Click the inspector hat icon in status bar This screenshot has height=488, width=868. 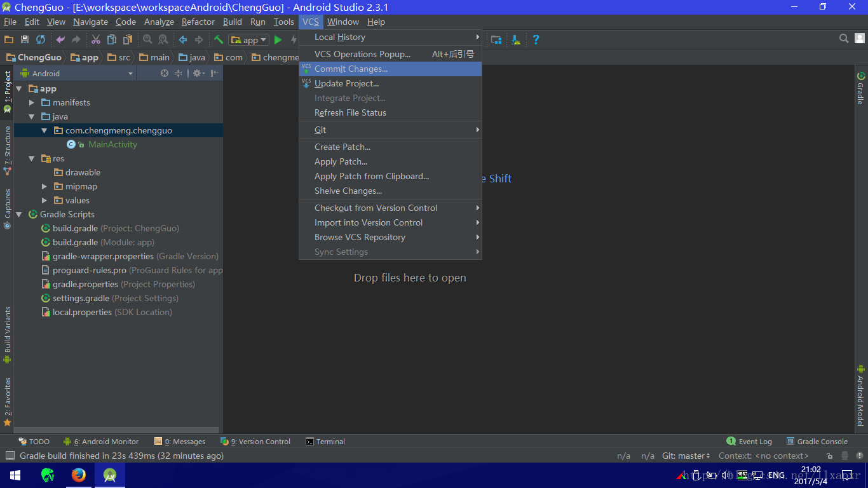tap(844, 456)
